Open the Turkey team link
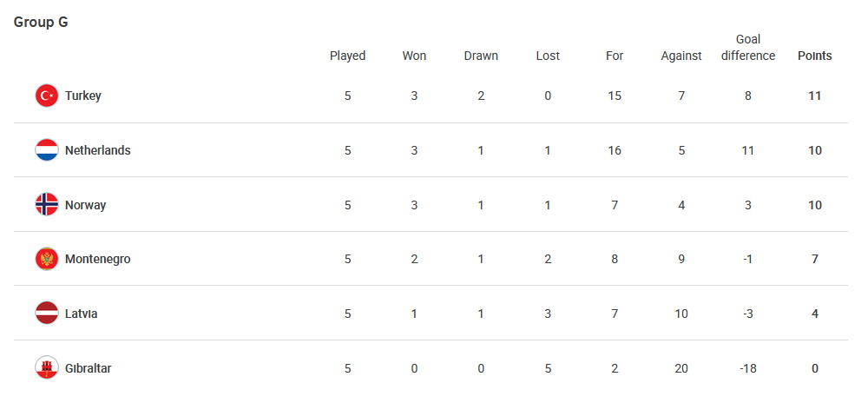Viewport: 868px width, 403px height. pos(83,96)
